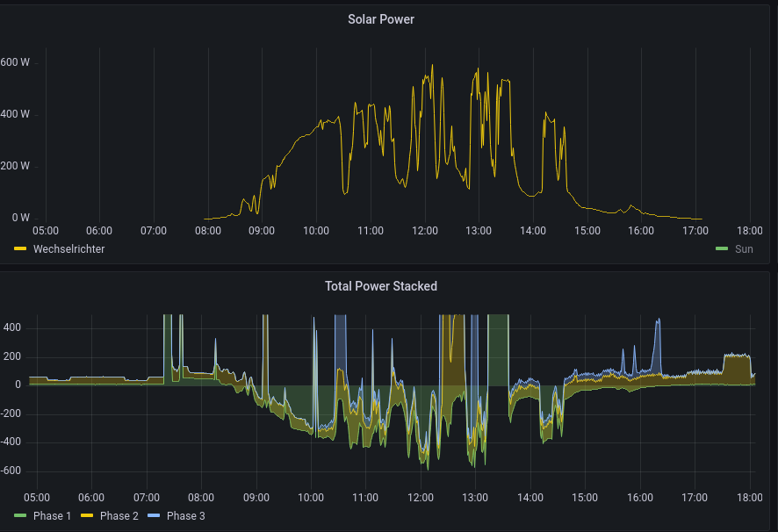Click the -400 axis label in Total Power Stacked
This screenshot has width=778, height=532.
coord(11,442)
